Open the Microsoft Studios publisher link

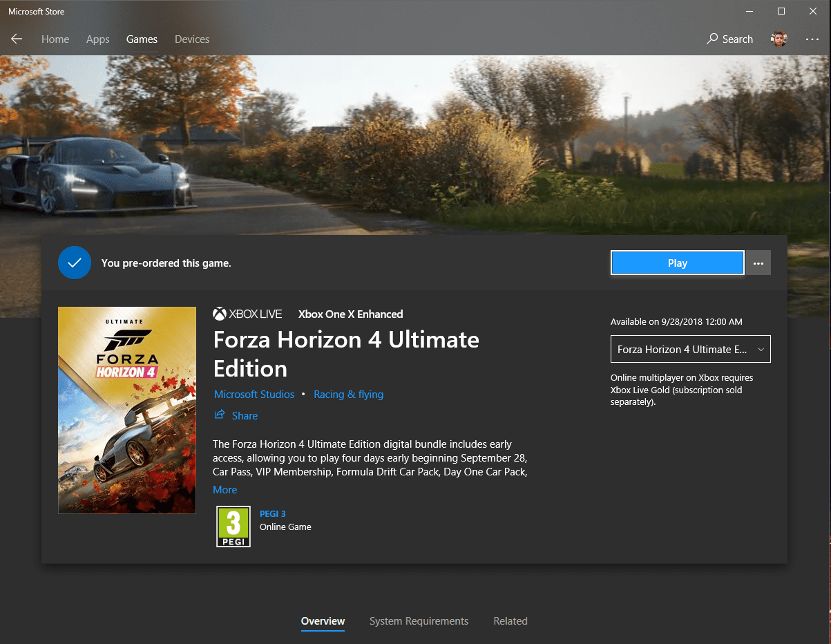tap(254, 395)
